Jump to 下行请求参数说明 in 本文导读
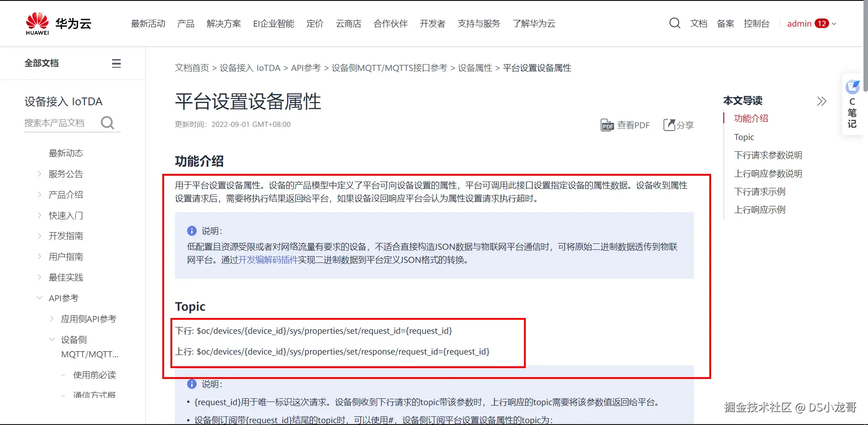Viewport: 868px width, 425px height. click(768, 155)
